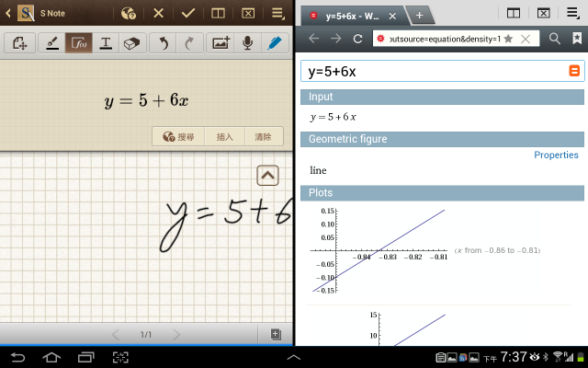
Task: Collapse the formula panel with up chevron
Action: click(267, 176)
